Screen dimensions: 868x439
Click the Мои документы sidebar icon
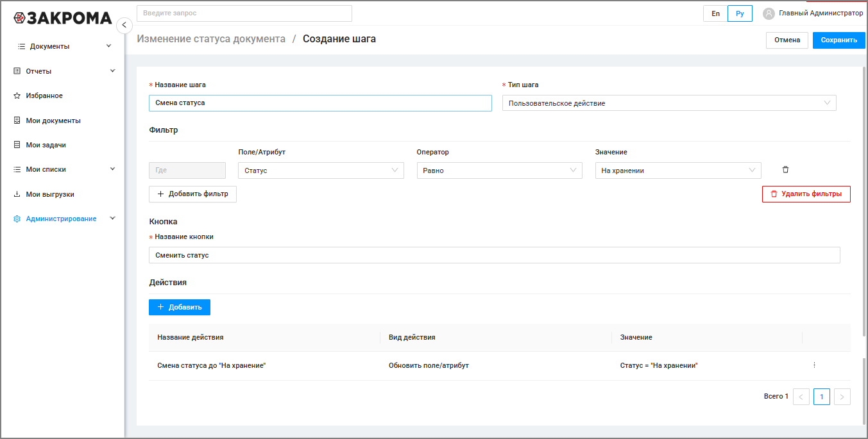pyautogui.click(x=17, y=120)
